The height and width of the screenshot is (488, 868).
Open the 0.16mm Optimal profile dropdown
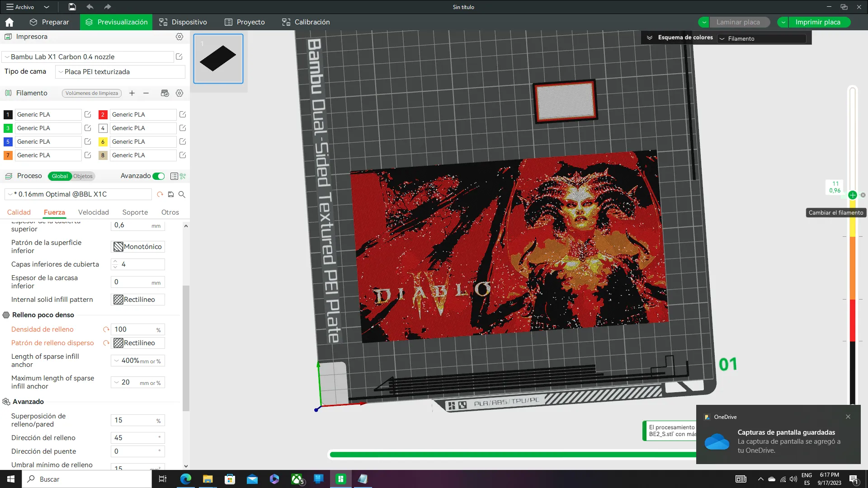(77, 194)
